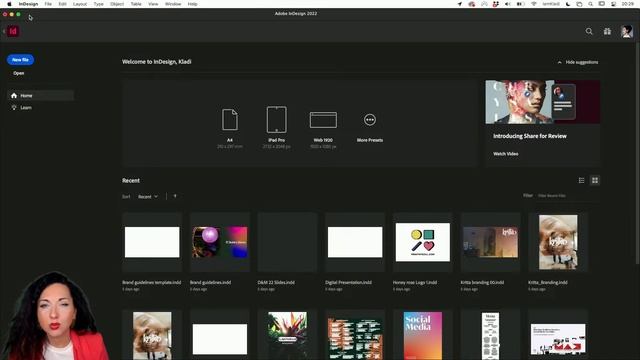
Task: Click the Do Not Disturb moon icon
Action: point(568,4)
